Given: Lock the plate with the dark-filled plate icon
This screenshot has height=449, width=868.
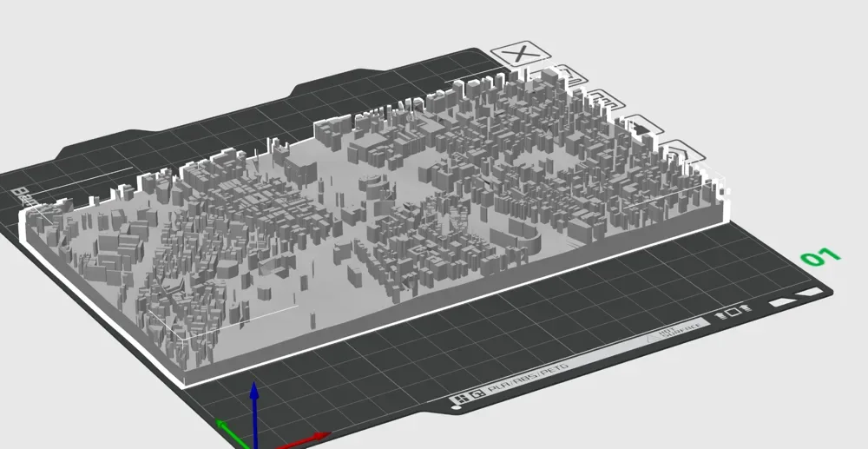Looking at the screenshot, I should click(642, 128).
